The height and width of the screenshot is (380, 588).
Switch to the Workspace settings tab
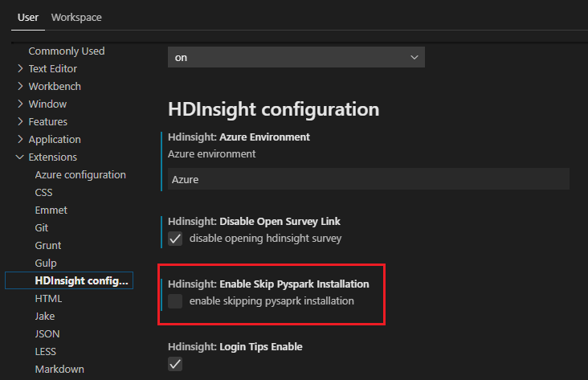coord(76,17)
